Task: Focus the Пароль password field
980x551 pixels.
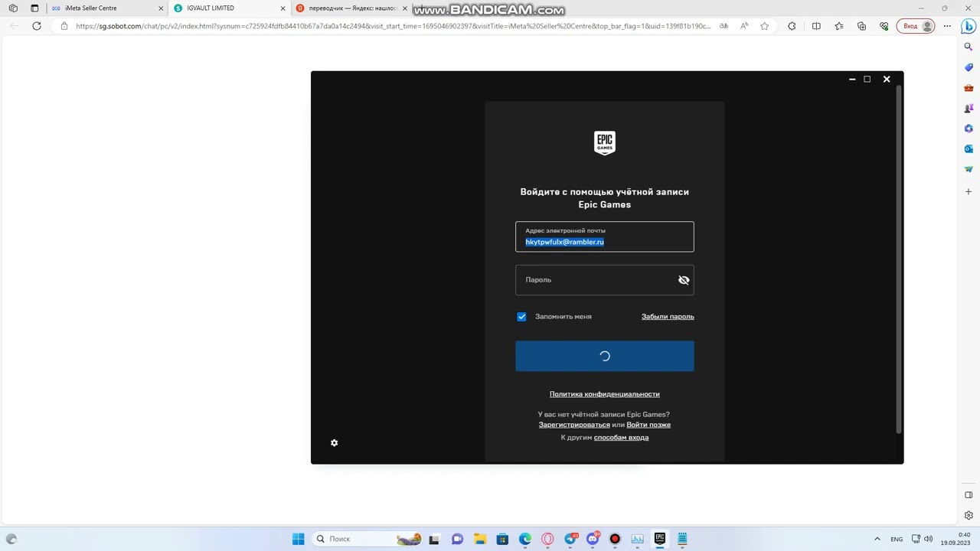Action: 605,280
